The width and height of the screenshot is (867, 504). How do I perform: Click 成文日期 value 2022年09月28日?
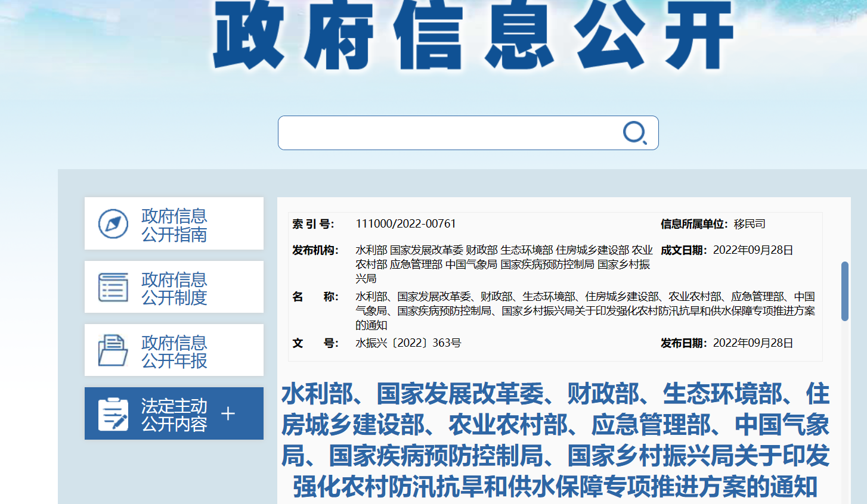[x=753, y=250]
